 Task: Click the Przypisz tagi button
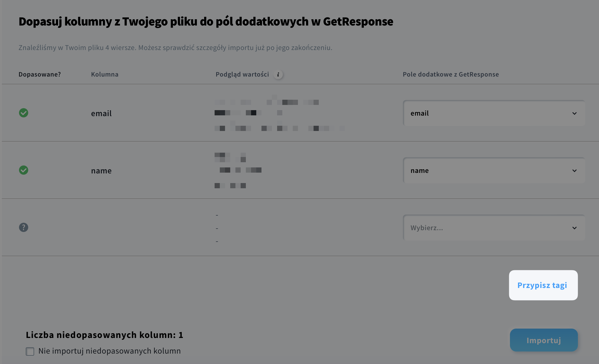click(x=543, y=285)
